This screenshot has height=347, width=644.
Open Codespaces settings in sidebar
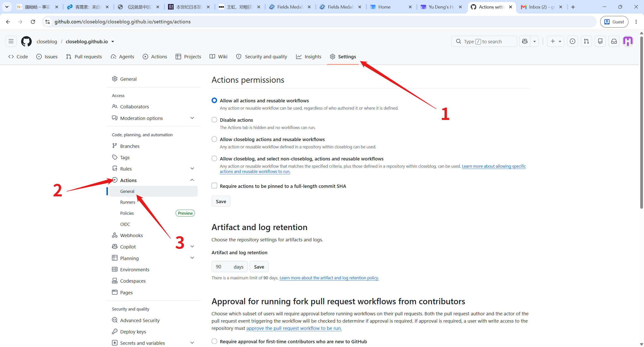click(x=153, y=281)
